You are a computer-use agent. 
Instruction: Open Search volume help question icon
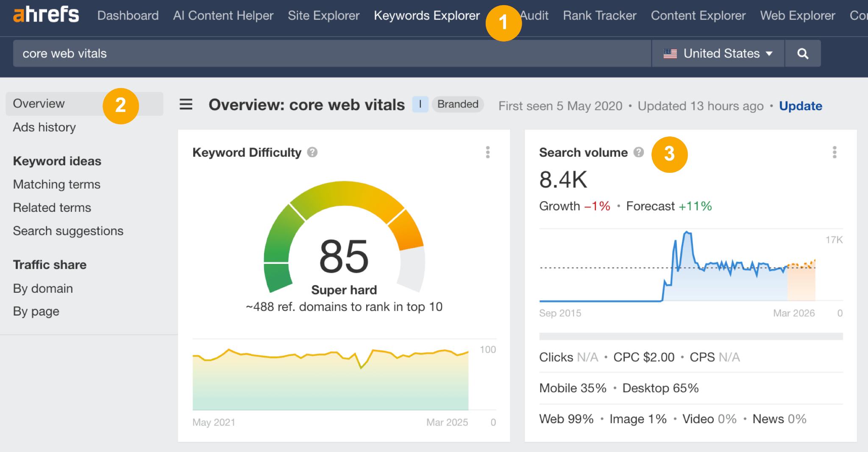(x=638, y=152)
